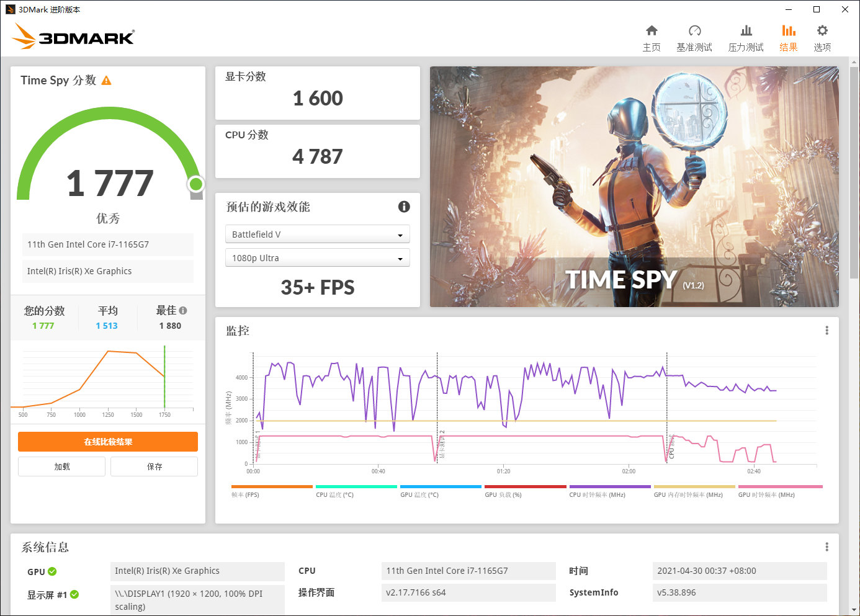The height and width of the screenshot is (616, 860).
Task: Select the 基准测试 benchmark icon
Action: (695, 36)
